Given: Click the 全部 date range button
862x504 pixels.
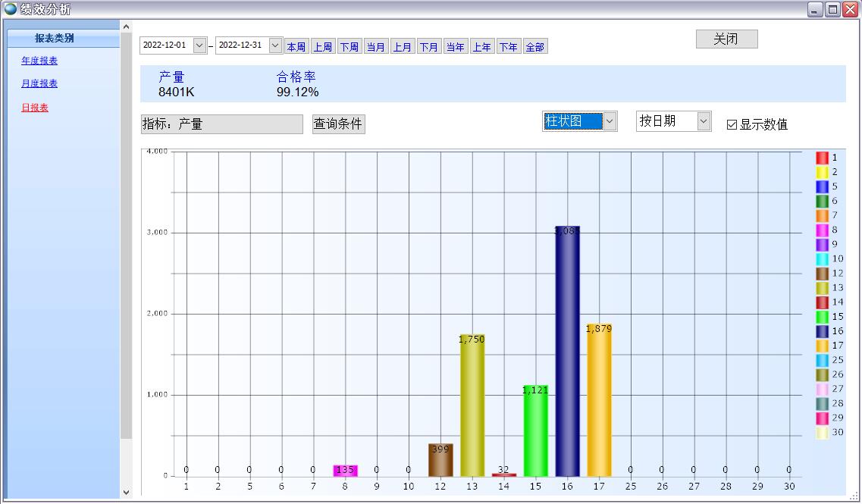Looking at the screenshot, I should coord(534,47).
